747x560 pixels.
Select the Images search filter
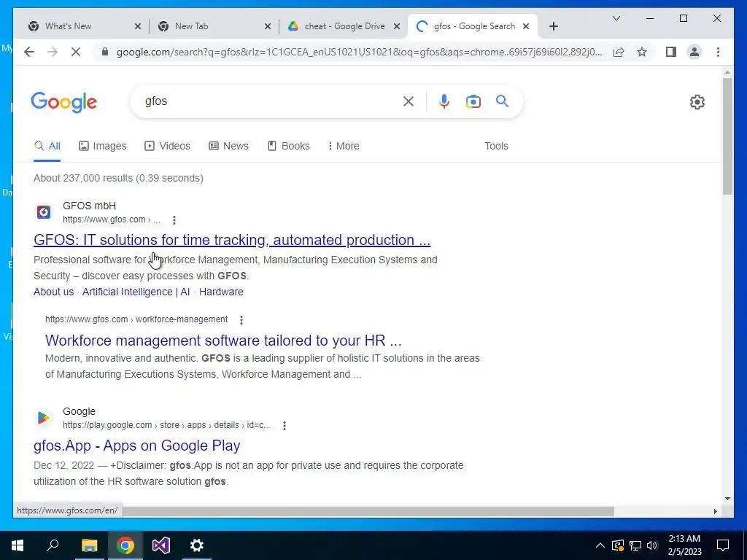point(102,146)
